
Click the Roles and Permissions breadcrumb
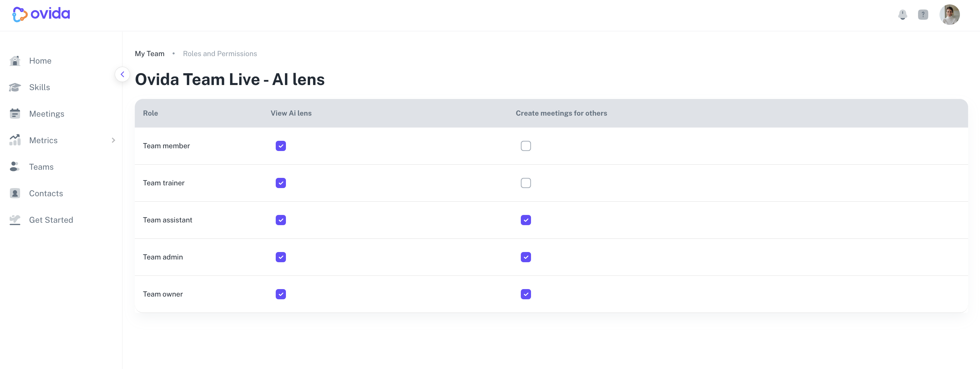[x=220, y=54]
